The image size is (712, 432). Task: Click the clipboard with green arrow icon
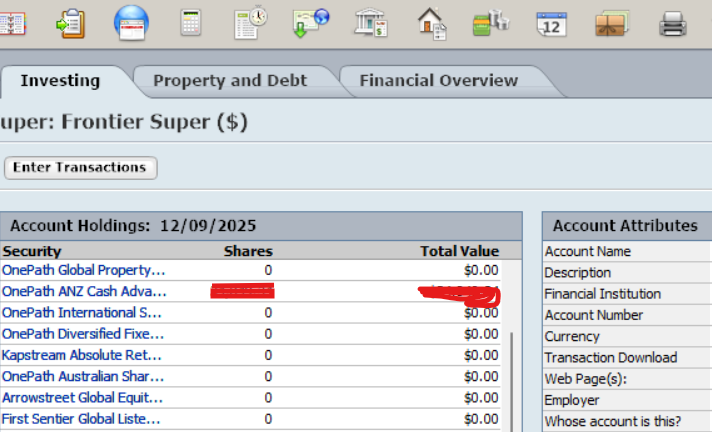click(x=70, y=23)
